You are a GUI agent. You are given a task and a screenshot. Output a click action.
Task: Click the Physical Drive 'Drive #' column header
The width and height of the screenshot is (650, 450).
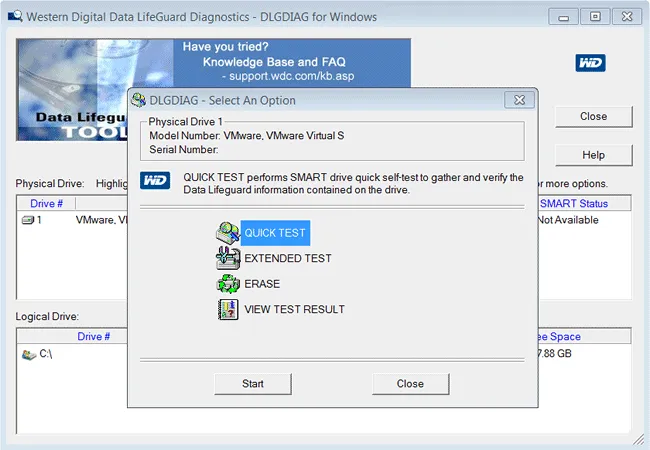(x=46, y=203)
